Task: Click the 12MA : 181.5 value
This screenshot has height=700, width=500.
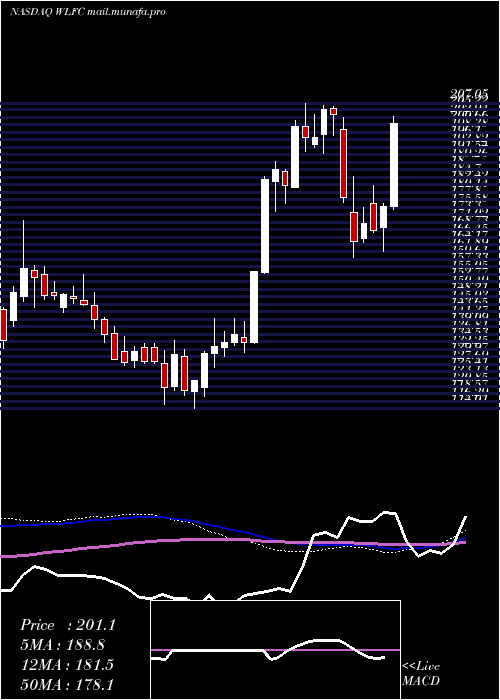Action: 67,665
